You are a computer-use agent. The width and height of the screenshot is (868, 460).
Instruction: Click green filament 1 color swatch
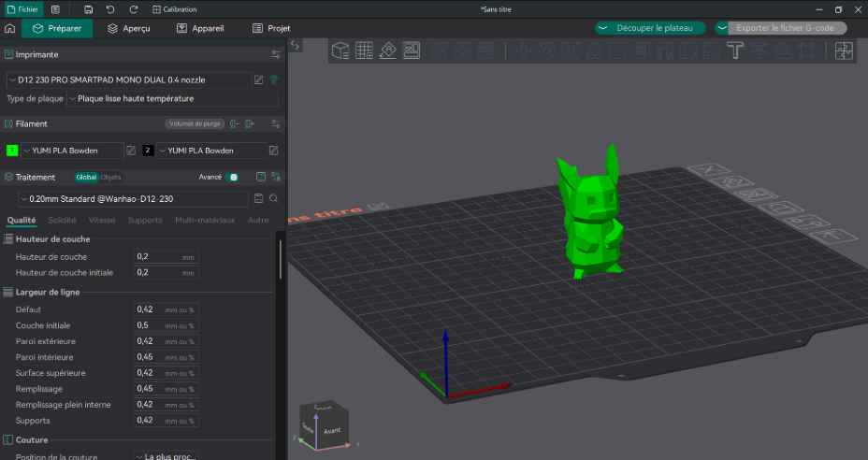click(x=11, y=151)
